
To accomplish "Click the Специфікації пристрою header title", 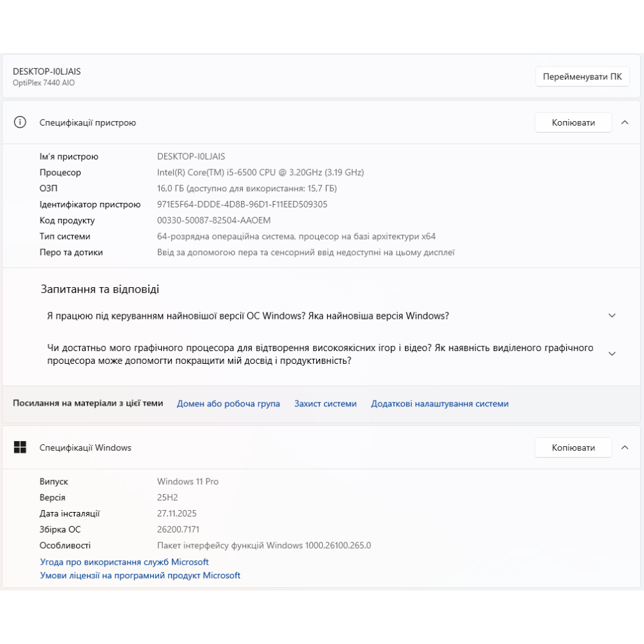I will pyautogui.click(x=88, y=122).
